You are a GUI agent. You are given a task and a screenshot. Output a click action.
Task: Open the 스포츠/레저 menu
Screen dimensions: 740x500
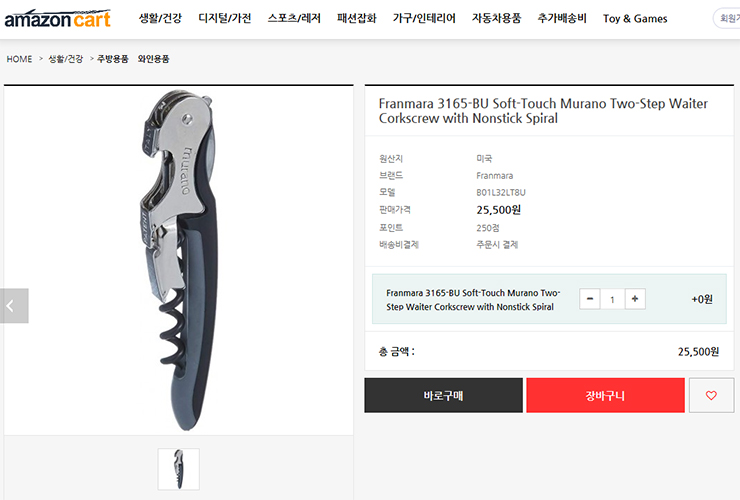click(294, 18)
